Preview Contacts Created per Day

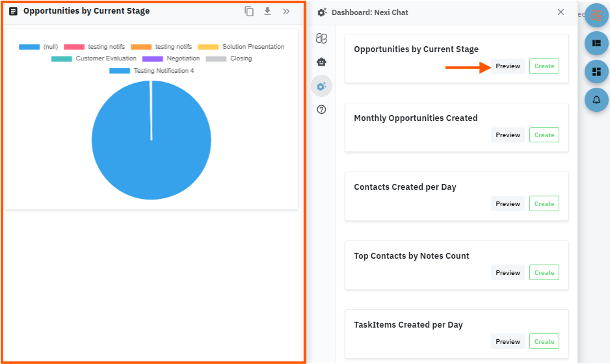pyautogui.click(x=507, y=204)
